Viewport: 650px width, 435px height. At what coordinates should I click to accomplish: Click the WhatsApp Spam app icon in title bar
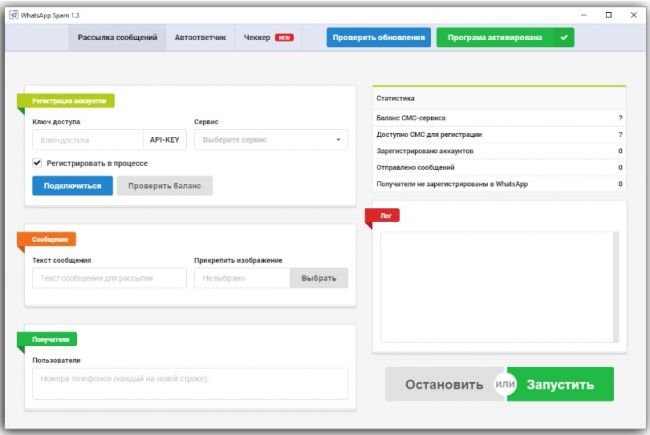point(14,15)
